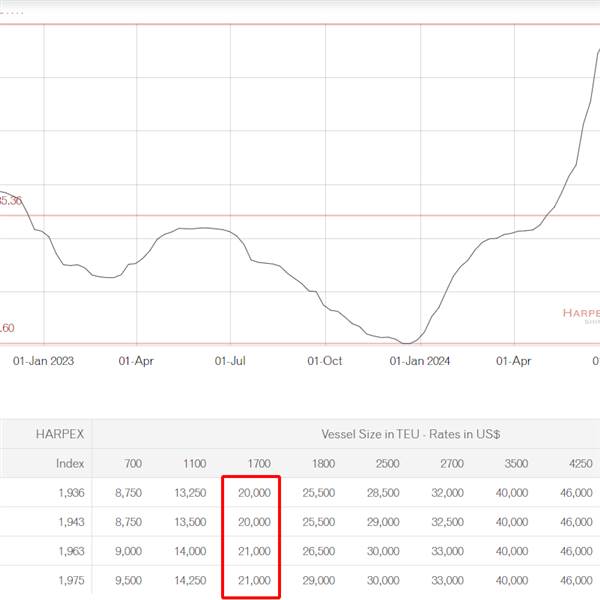600x600 pixels.
Task: Select the 13,250 rate cell
Action: point(190,492)
